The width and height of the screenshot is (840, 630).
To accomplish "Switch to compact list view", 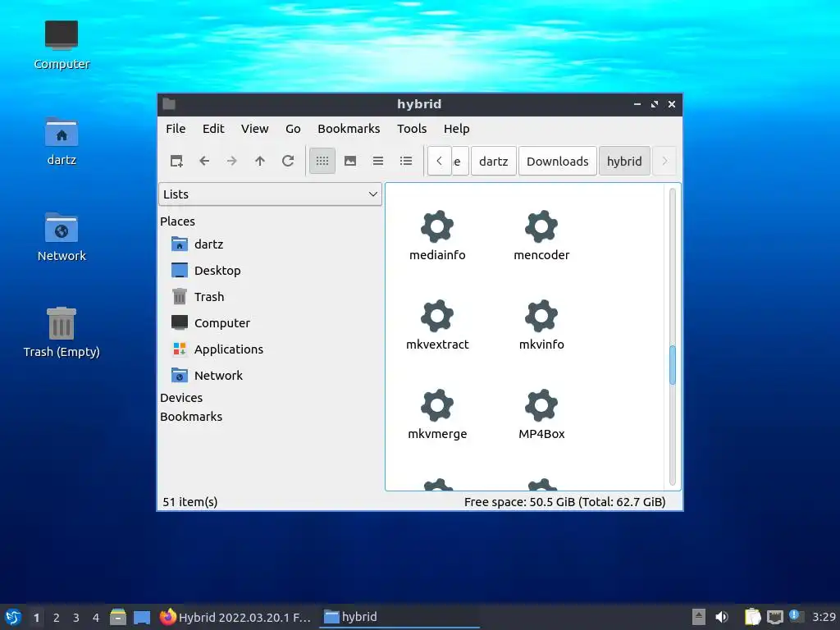I will pos(378,161).
